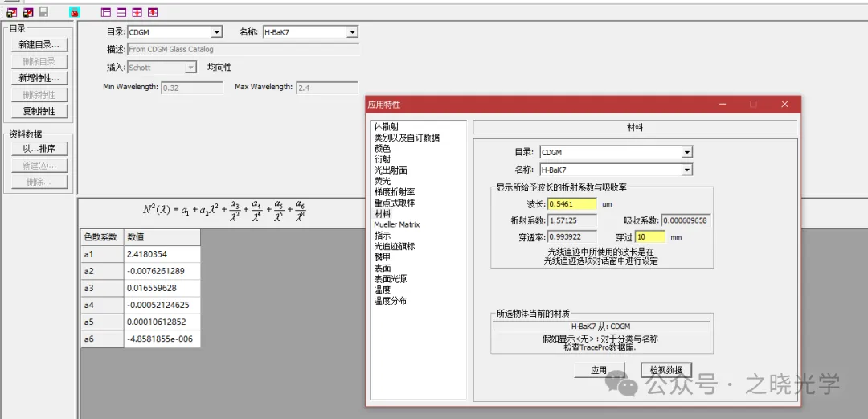The width and height of the screenshot is (868, 419).
Task: Select Mueller Matrix in the property list
Action: coord(397,224)
